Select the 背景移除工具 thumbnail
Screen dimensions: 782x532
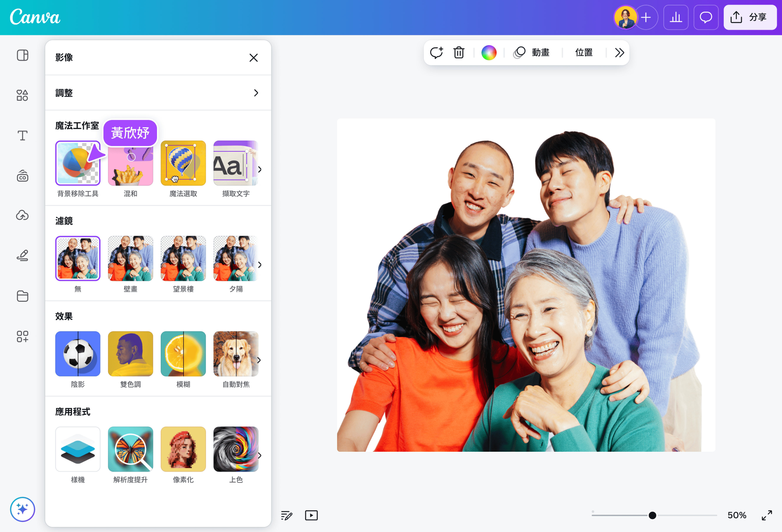click(78, 163)
